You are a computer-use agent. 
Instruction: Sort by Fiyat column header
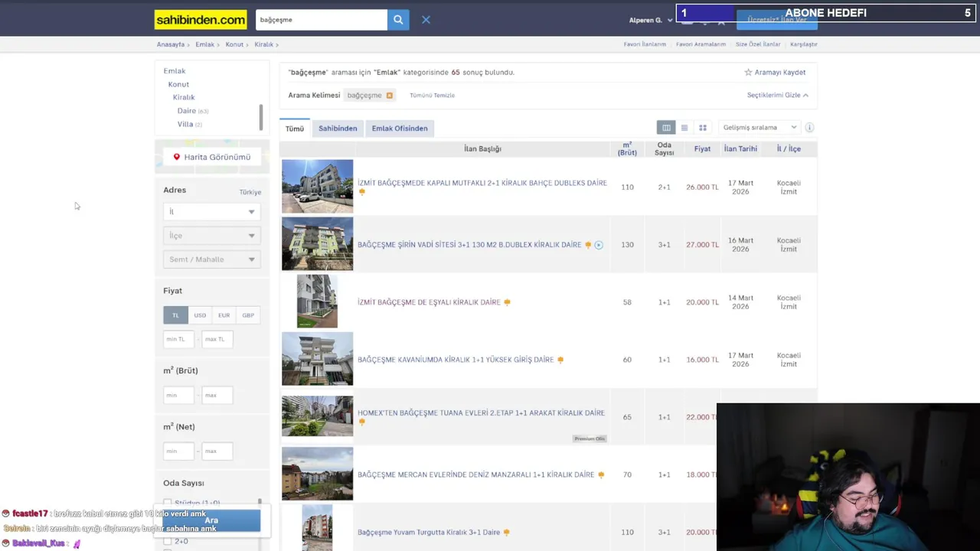coord(702,148)
